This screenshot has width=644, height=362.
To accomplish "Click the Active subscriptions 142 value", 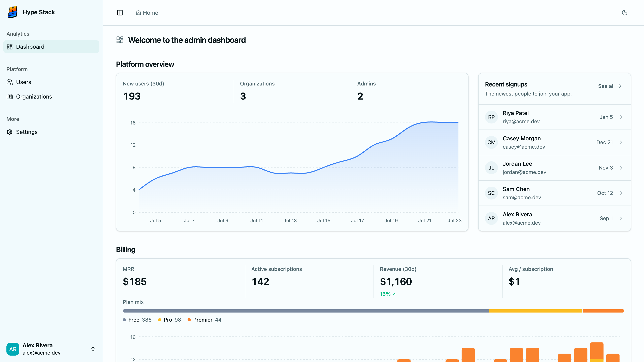I will pyautogui.click(x=260, y=282).
